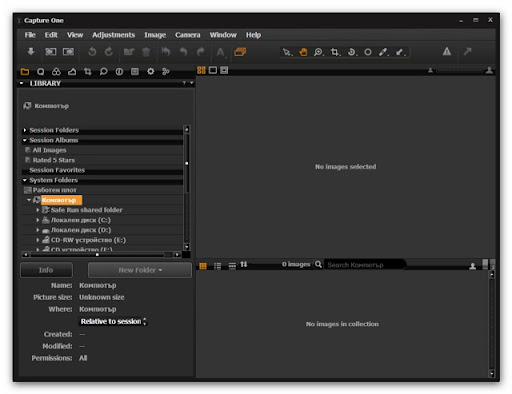Open the Metadata info tool tab
The height and width of the screenshot is (394, 512).
[x=119, y=72]
